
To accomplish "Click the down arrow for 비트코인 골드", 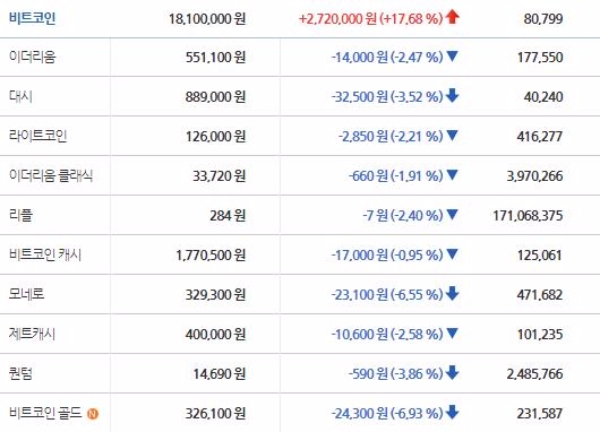I will [x=453, y=411].
